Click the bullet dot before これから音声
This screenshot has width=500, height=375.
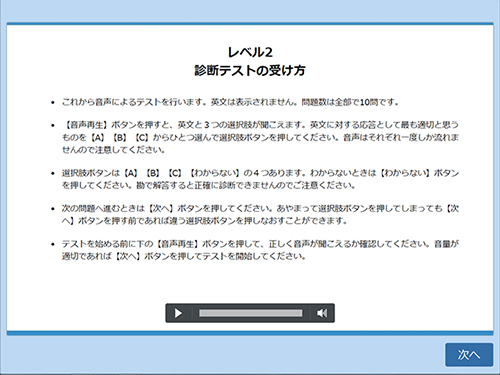point(52,102)
